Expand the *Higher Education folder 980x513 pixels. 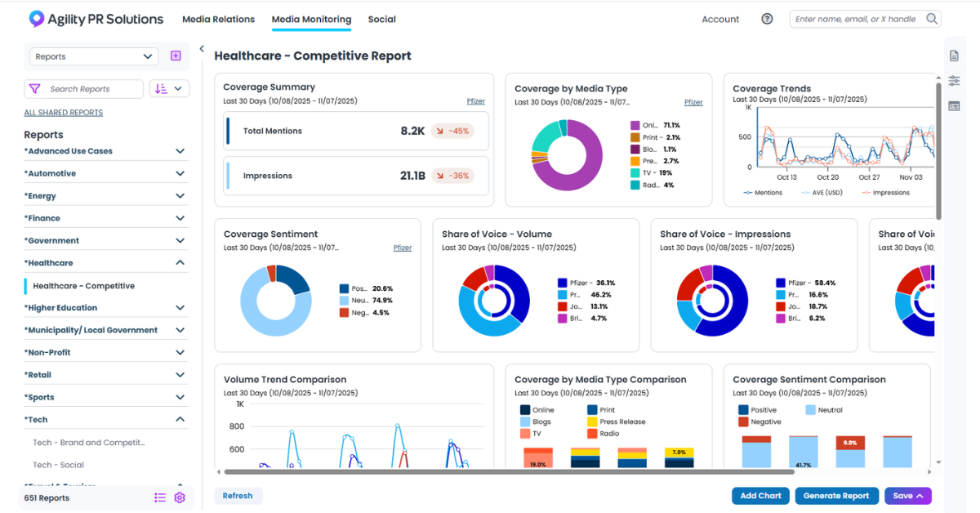pos(106,308)
